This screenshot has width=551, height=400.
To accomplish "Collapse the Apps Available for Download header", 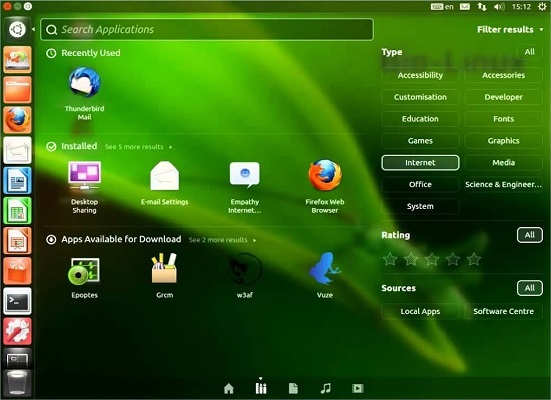I will [x=114, y=239].
